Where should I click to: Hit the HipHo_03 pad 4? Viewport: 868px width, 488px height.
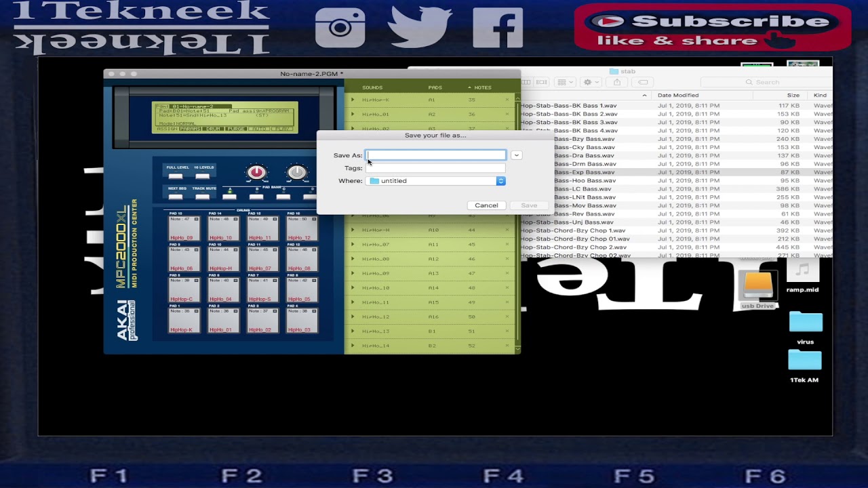point(301,320)
